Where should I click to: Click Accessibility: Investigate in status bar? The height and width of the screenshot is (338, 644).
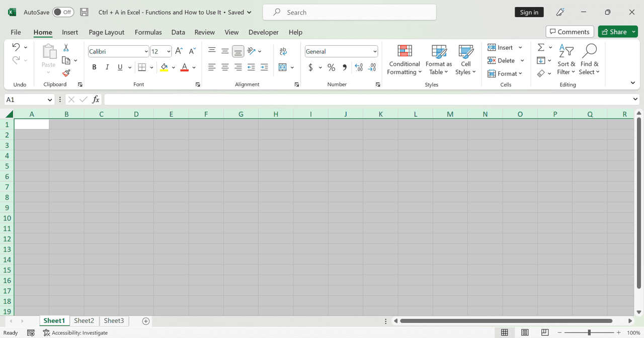tap(75, 332)
